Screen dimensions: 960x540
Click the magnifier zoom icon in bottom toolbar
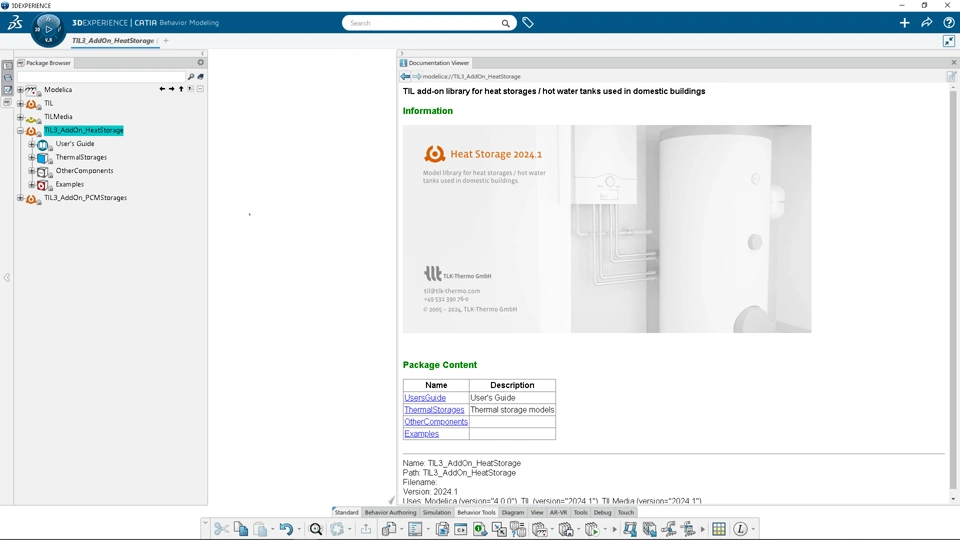pos(316,529)
